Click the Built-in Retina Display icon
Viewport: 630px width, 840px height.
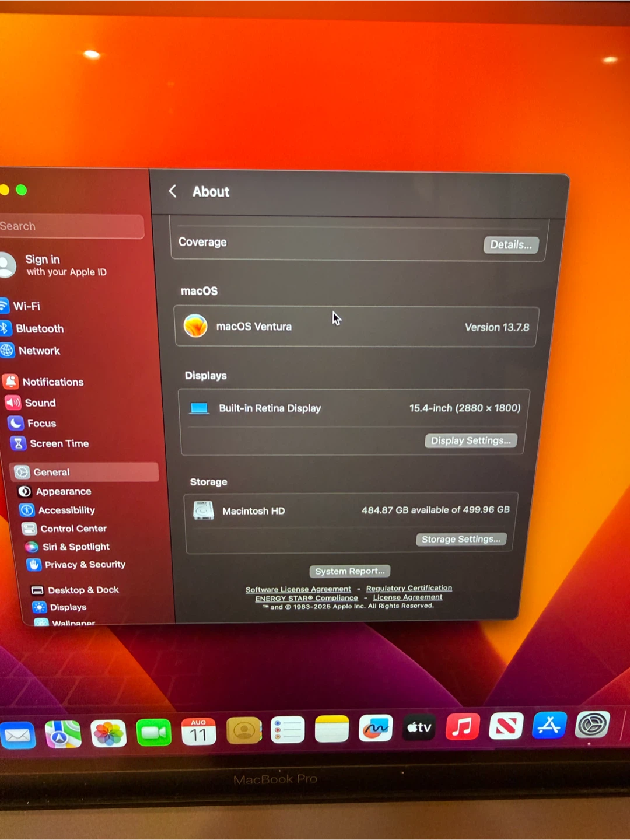[199, 408]
